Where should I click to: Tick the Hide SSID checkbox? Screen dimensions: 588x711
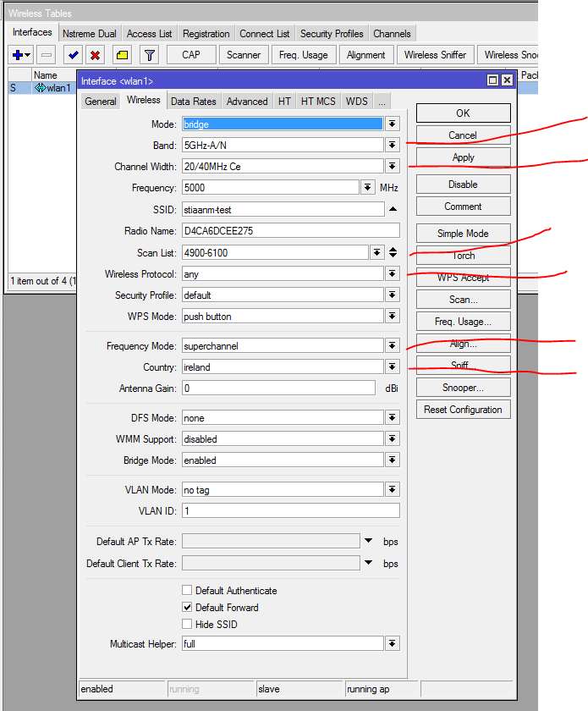(x=187, y=625)
